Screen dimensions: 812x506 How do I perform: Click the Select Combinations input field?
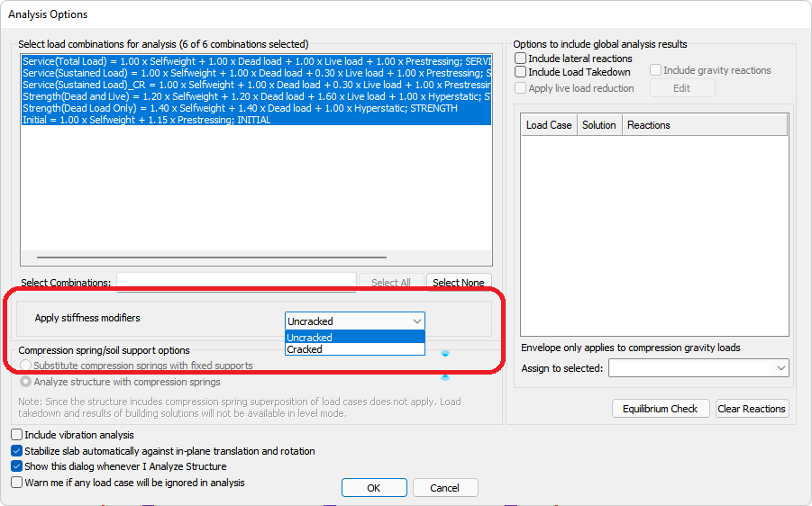236,283
